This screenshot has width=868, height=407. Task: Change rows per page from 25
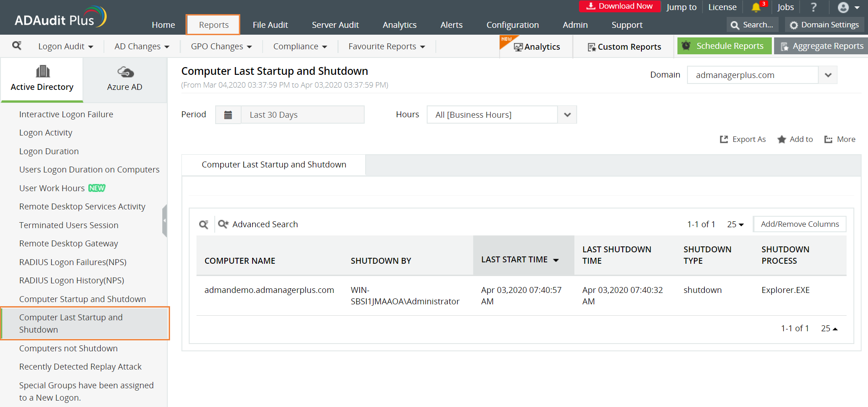(735, 224)
